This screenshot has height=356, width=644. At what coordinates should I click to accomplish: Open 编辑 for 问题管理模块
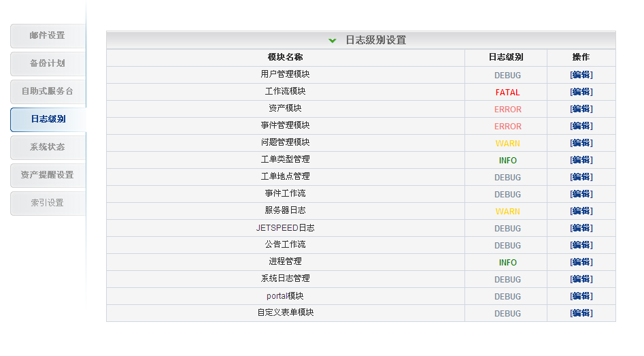[581, 143]
